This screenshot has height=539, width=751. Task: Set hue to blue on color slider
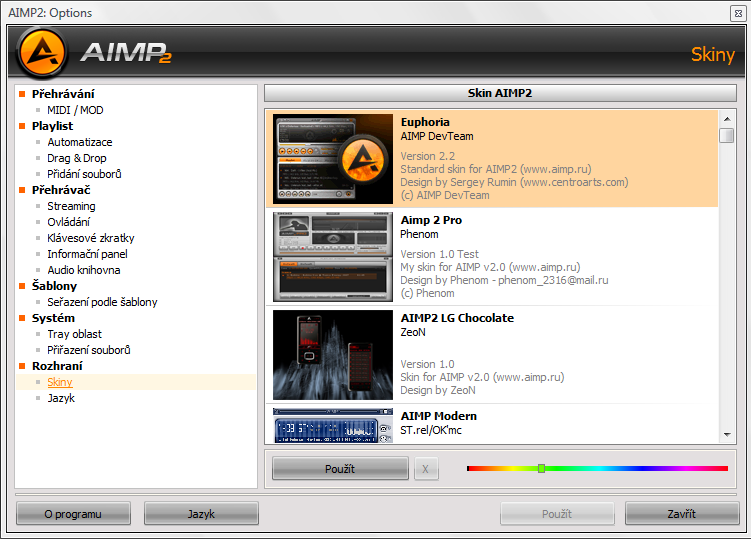tap(642, 469)
